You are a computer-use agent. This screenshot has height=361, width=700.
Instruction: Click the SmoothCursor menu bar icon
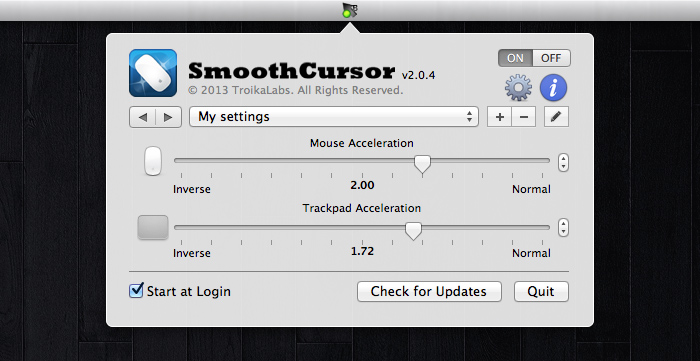(x=350, y=10)
